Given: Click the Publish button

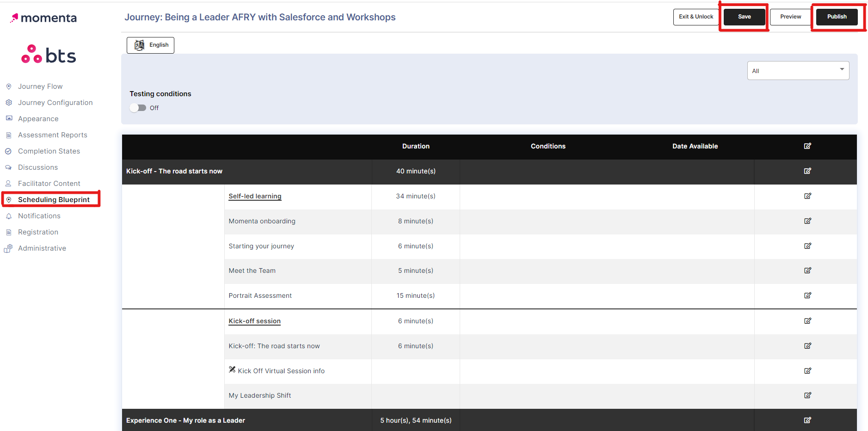Looking at the screenshot, I should (837, 17).
